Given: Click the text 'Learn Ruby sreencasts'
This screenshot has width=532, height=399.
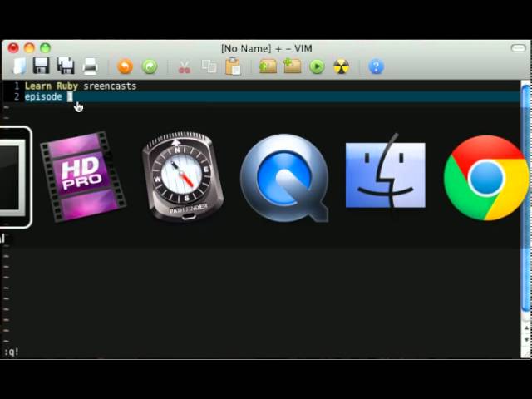Looking at the screenshot, I should pos(81,86).
